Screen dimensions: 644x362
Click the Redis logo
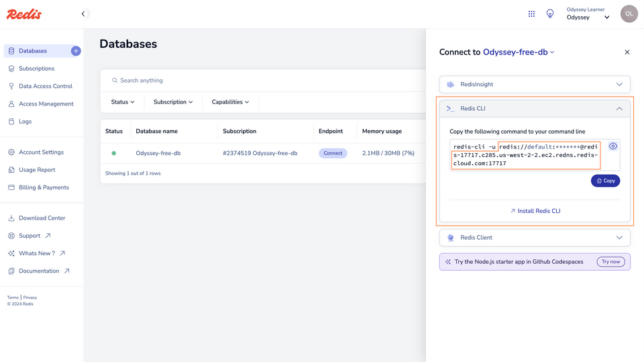[24, 14]
